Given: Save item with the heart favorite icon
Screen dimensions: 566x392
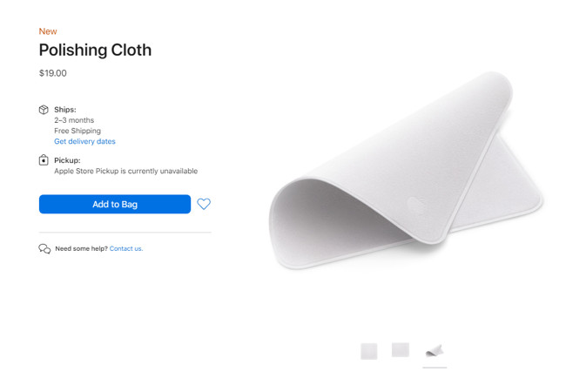Looking at the screenshot, I should pos(204,204).
